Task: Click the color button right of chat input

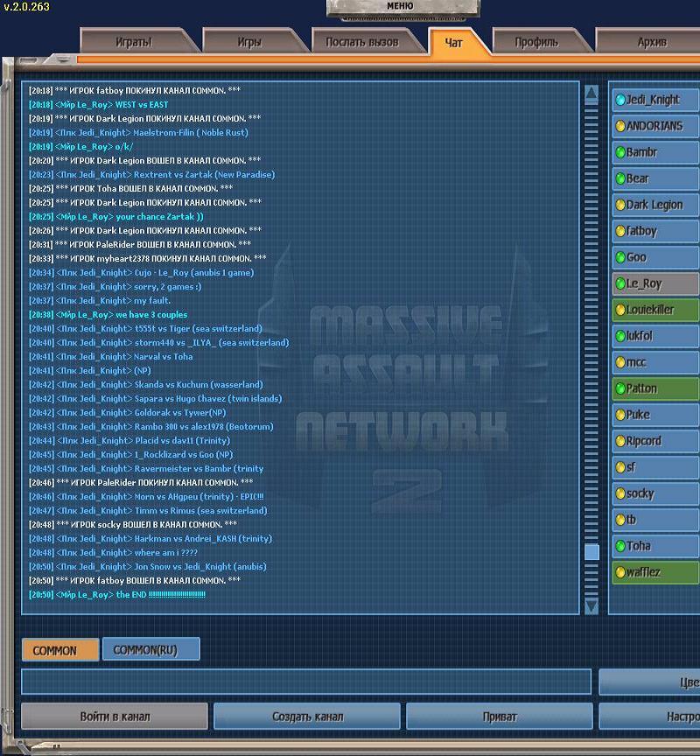Action: [649, 682]
